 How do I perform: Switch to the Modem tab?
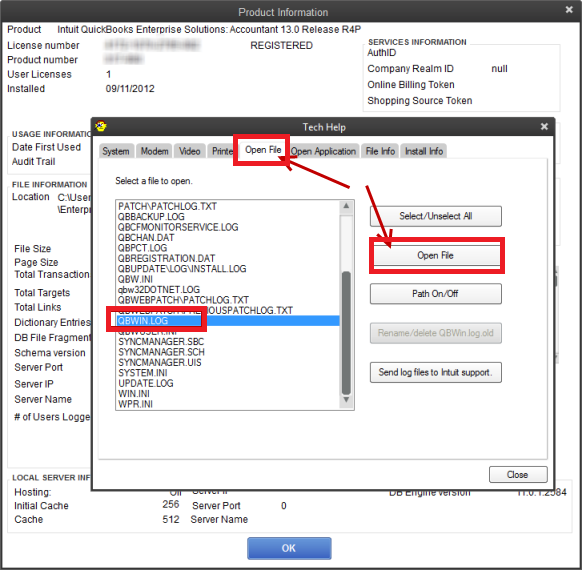(x=154, y=151)
